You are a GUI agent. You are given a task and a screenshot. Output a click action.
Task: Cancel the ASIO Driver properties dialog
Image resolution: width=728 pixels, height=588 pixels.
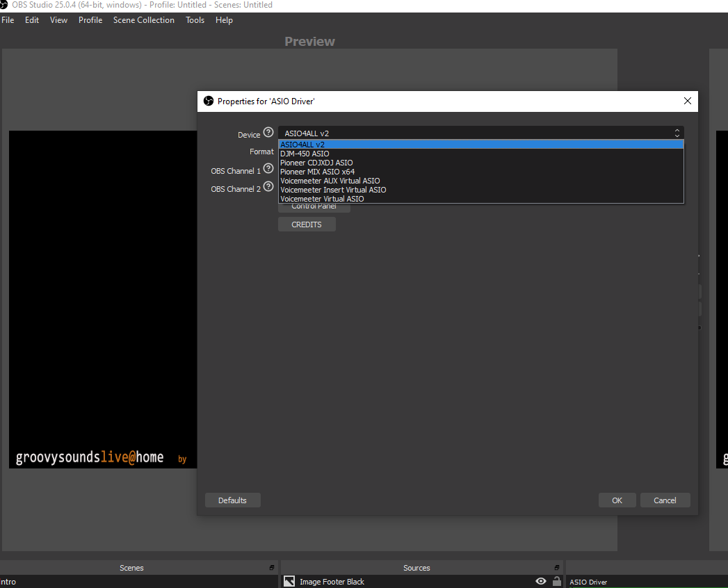pyautogui.click(x=665, y=500)
